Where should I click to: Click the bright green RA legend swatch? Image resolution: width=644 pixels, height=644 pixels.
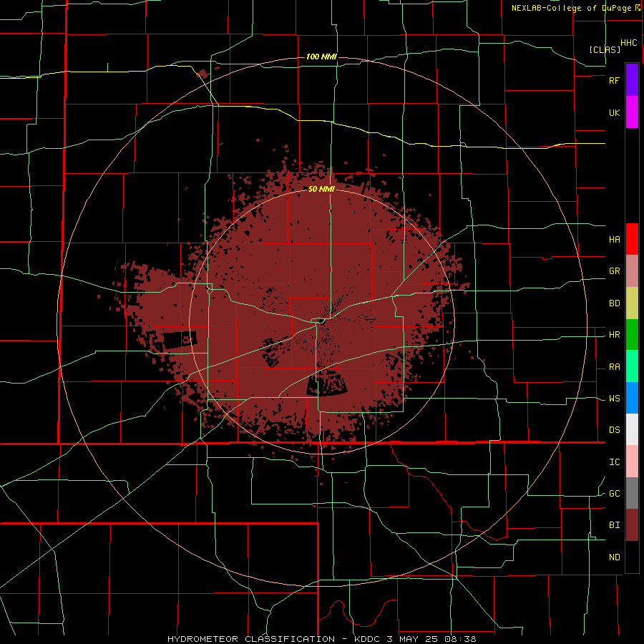632,366
